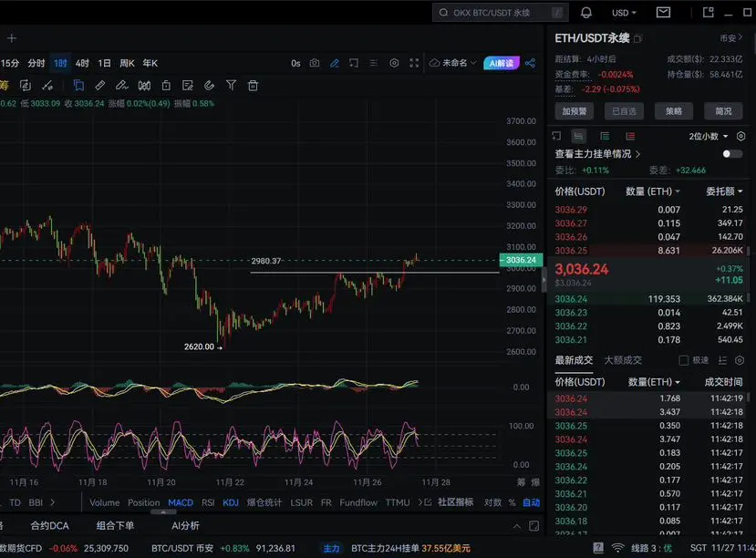Click the OKX BTC/USDT search field
Screen dimensions: 756x558
500,13
